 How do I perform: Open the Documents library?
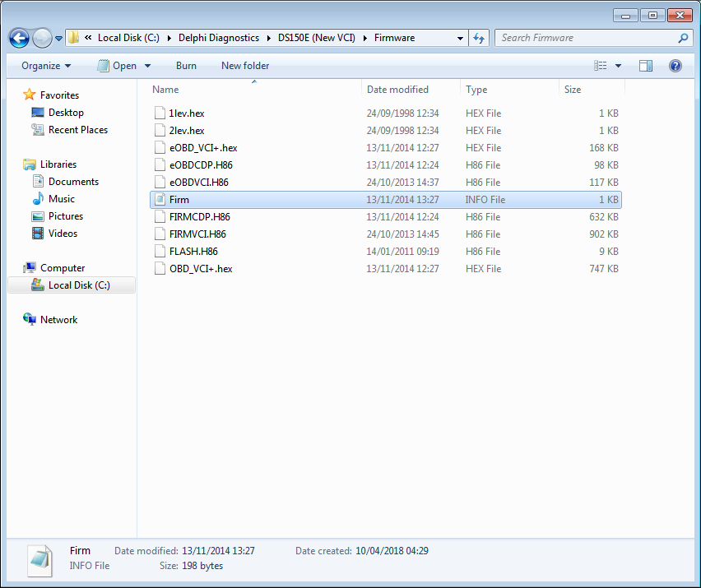coord(73,182)
